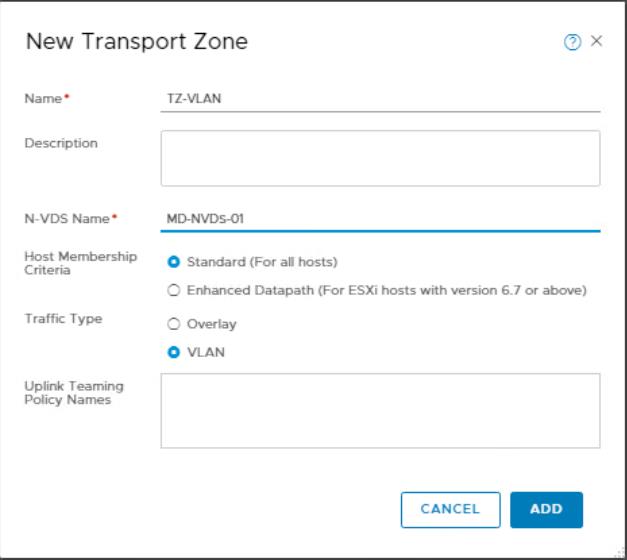
Task: Select Standard (For all hosts) radio button
Action: pyautogui.click(x=174, y=262)
